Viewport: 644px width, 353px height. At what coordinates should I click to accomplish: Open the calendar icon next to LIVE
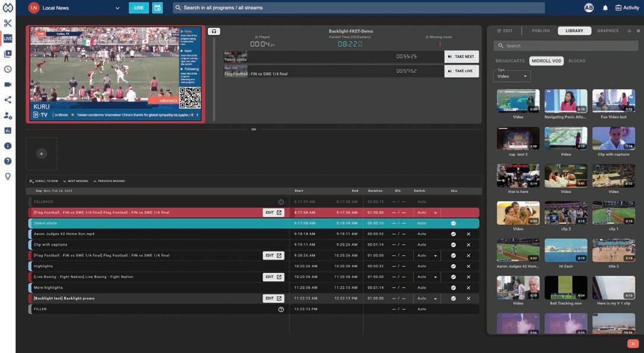pyautogui.click(x=158, y=8)
